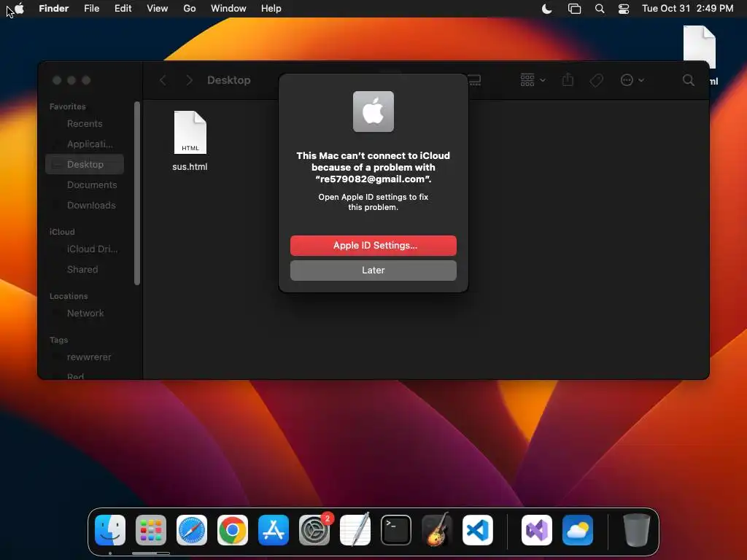Select Documents in Finder sidebar
The height and width of the screenshot is (560, 747).
pyautogui.click(x=85, y=184)
